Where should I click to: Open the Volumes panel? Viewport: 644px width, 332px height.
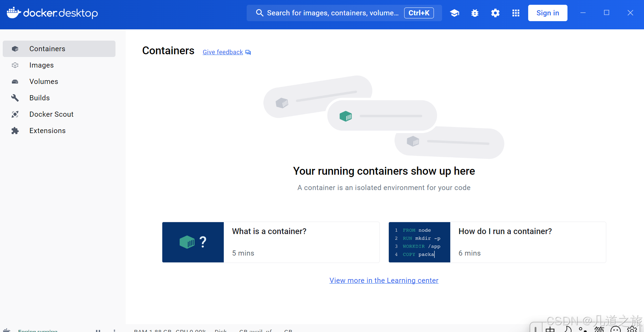click(43, 81)
